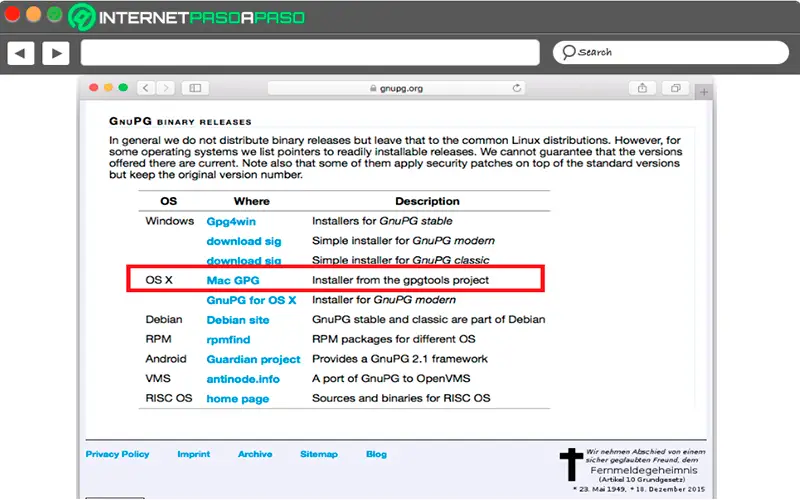Screen dimensions: 800x500
Task: Go back in the Safari gnupg.org window
Action: coord(146,88)
